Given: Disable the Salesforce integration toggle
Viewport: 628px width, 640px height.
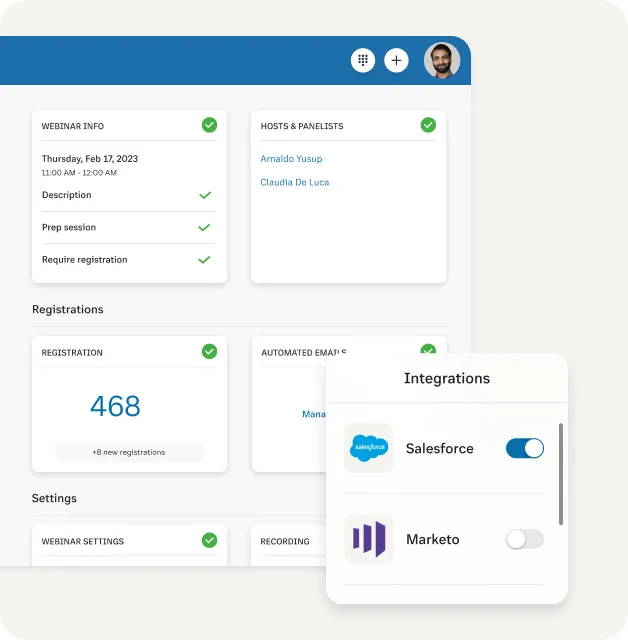Looking at the screenshot, I should [525, 449].
